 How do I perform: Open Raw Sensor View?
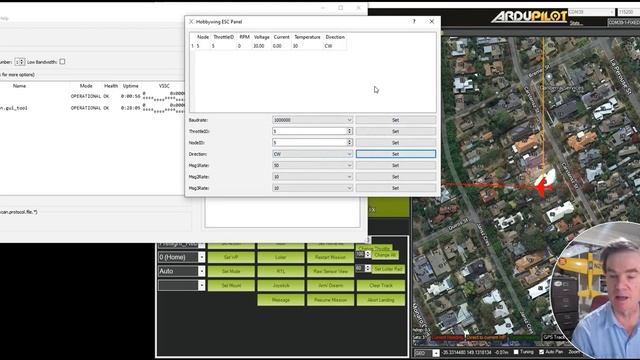[x=330, y=271]
